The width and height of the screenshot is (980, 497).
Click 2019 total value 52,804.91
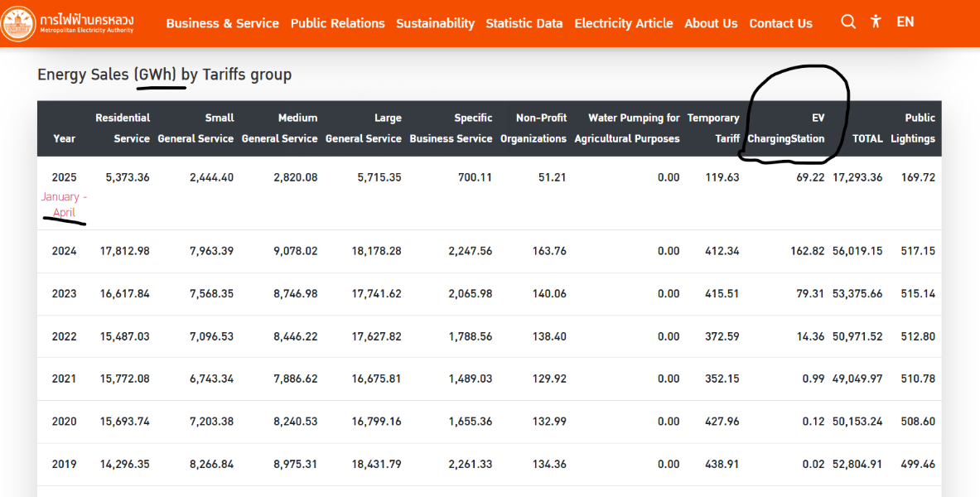857,464
